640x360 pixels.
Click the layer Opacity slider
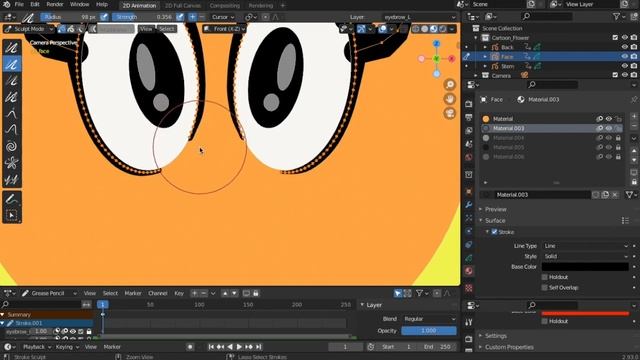click(x=429, y=331)
